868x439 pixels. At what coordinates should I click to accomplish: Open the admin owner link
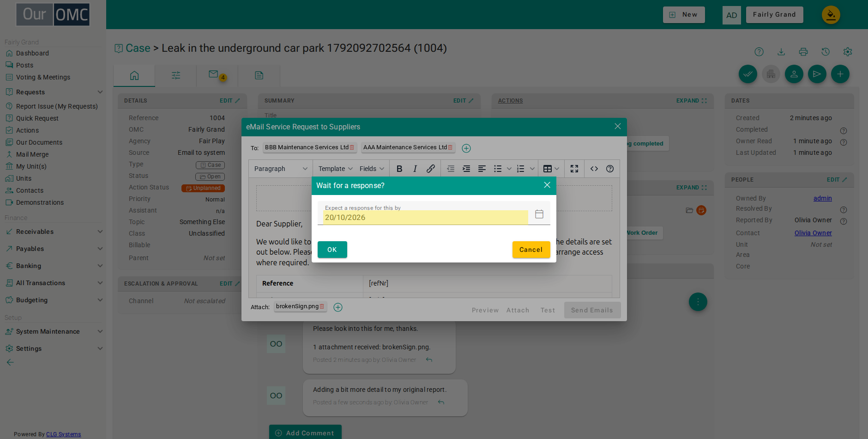pos(822,198)
